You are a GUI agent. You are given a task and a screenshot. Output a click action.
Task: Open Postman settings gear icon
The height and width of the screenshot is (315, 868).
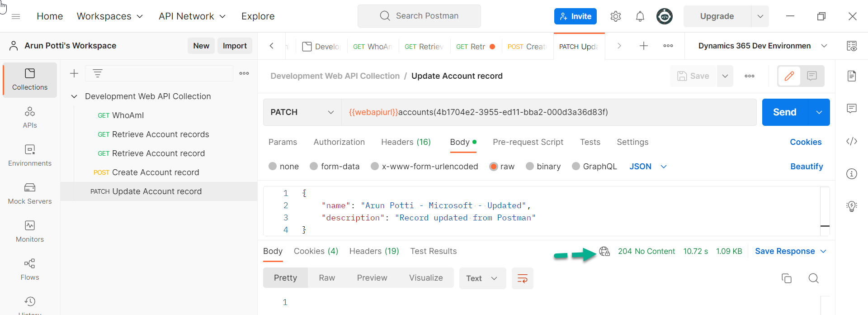point(616,16)
